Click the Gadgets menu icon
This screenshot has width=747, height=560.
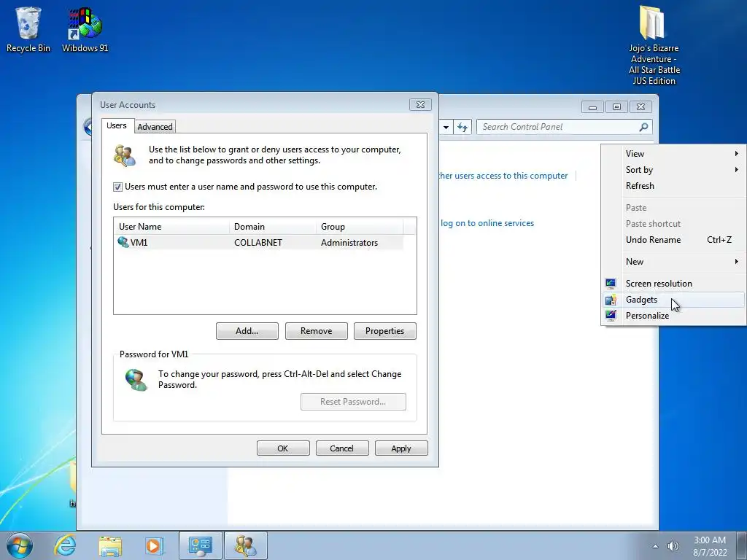point(611,300)
